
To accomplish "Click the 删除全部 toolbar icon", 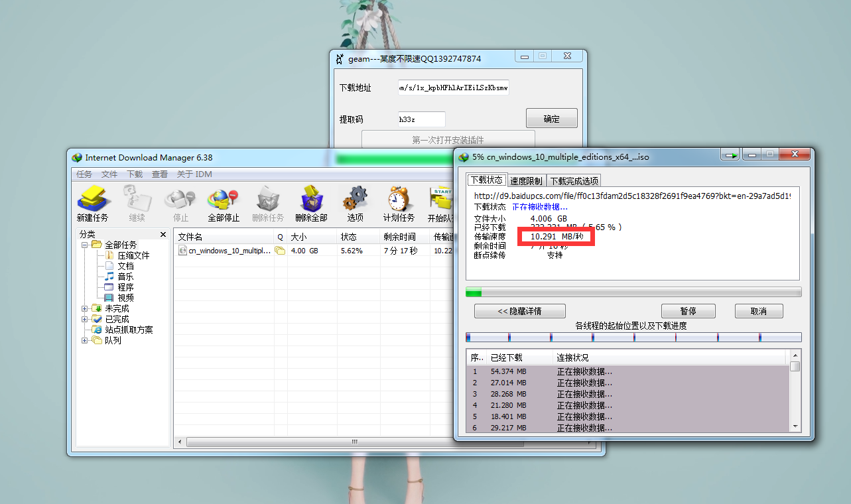I will [x=311, y=204].
